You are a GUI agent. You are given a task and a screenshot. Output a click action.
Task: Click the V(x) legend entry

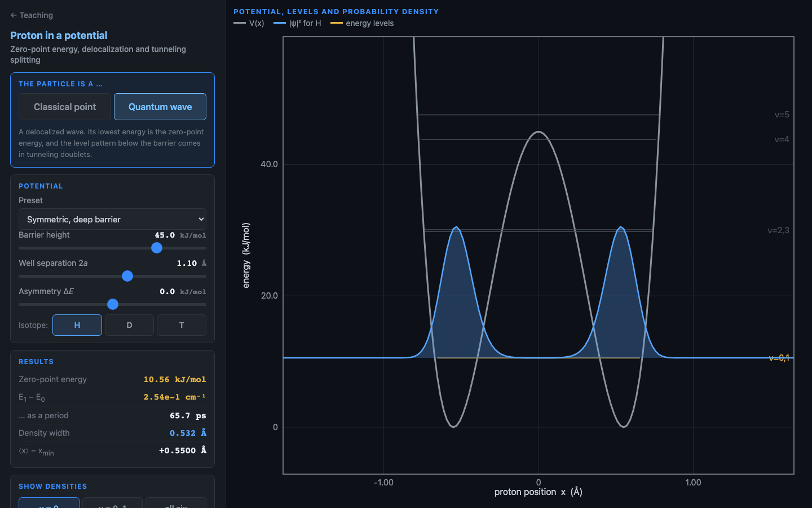click(249, 23)
